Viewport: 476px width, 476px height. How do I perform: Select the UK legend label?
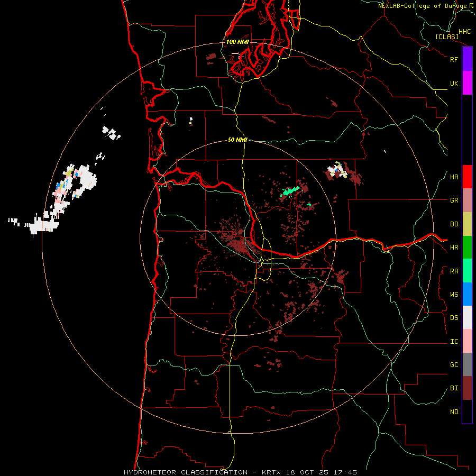click(x=454, y=83)
